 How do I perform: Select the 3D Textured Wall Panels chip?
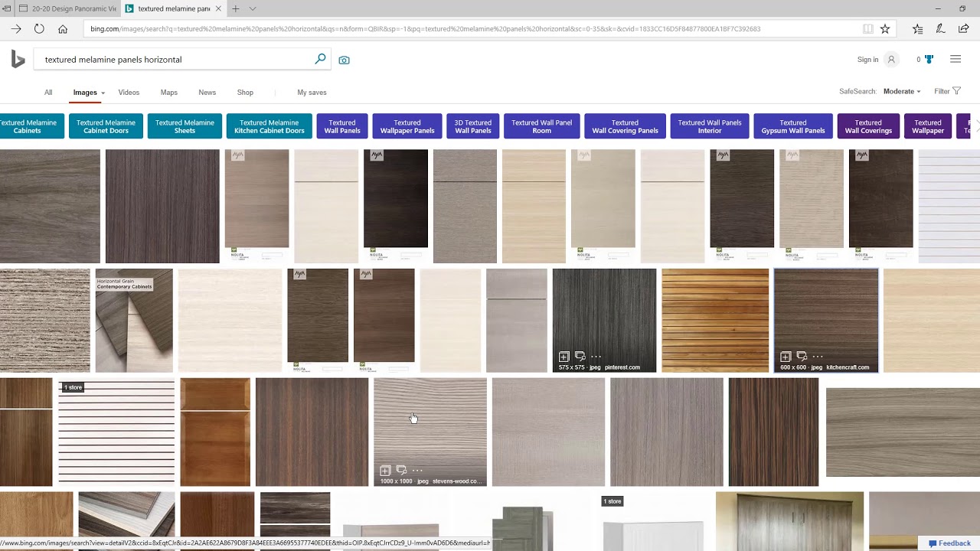(473, 126)
